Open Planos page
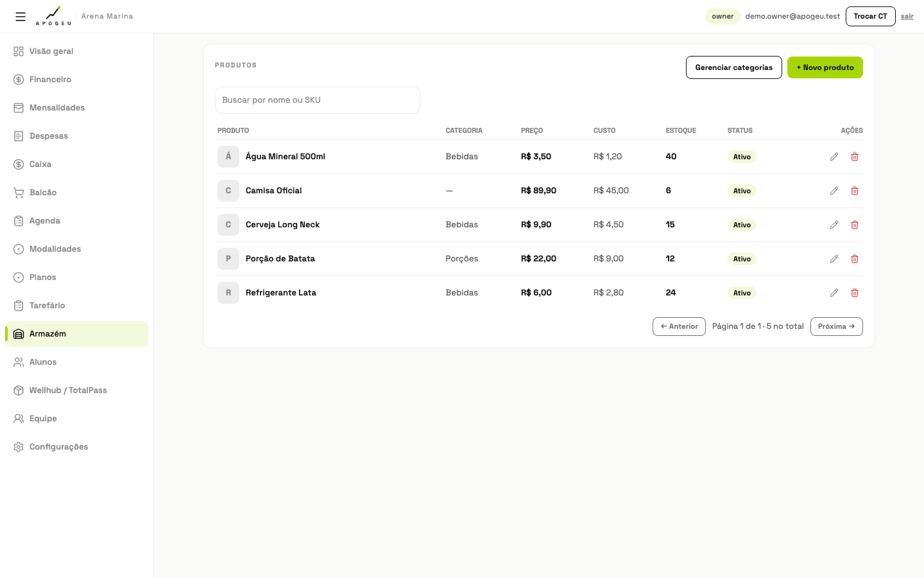 (x=76, y=277)
